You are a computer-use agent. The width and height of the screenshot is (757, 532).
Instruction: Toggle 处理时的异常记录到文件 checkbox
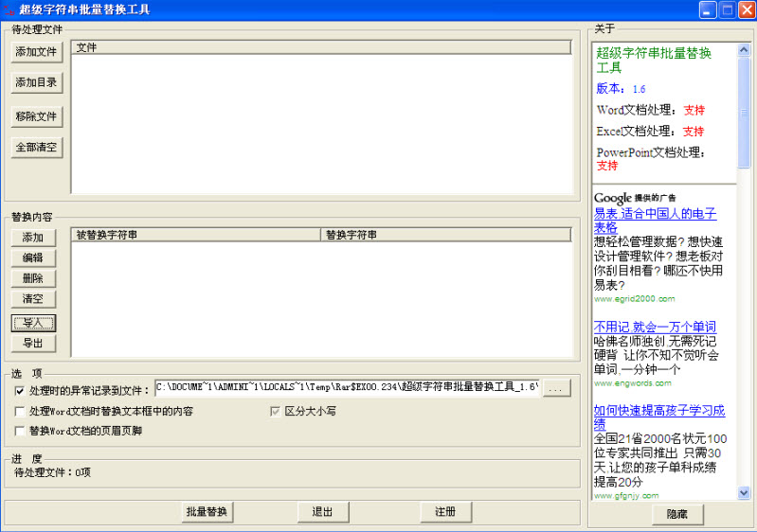pyautogui.click(x=20, y=391)
